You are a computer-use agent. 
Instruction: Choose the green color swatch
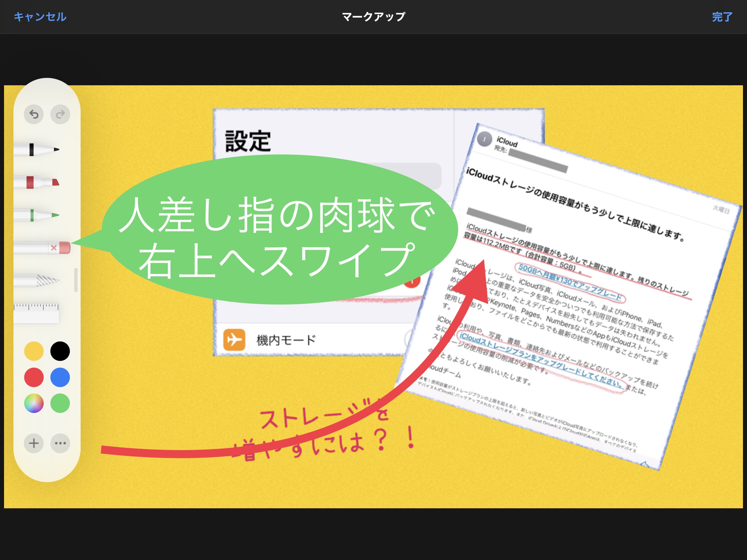(x=60, y=403)
